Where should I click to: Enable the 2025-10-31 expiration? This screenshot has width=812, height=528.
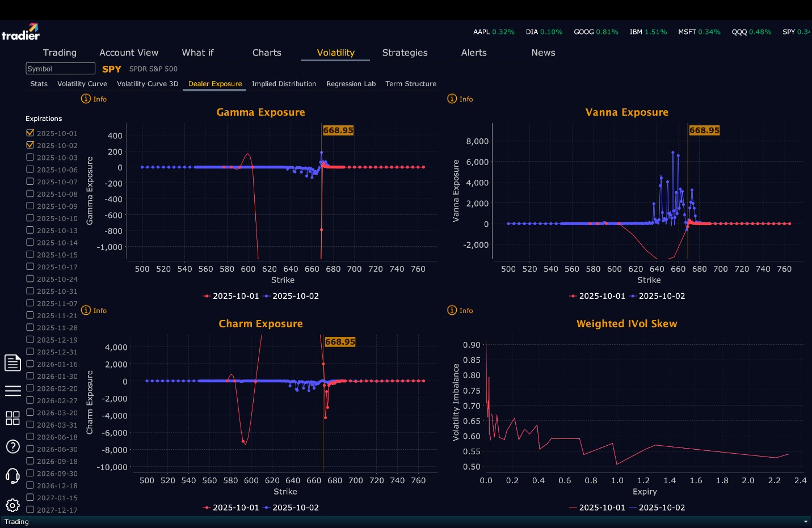pyautogui.click(x=30, y=291)
